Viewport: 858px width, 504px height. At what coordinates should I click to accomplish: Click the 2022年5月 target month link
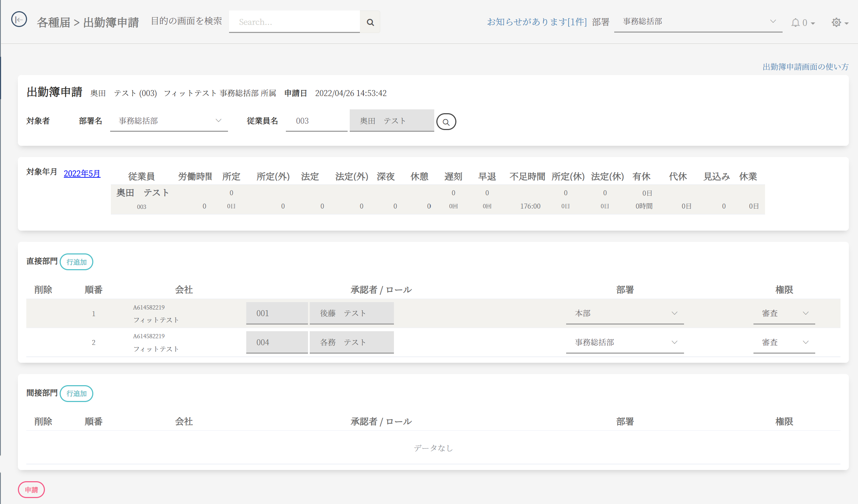(82, 173)
